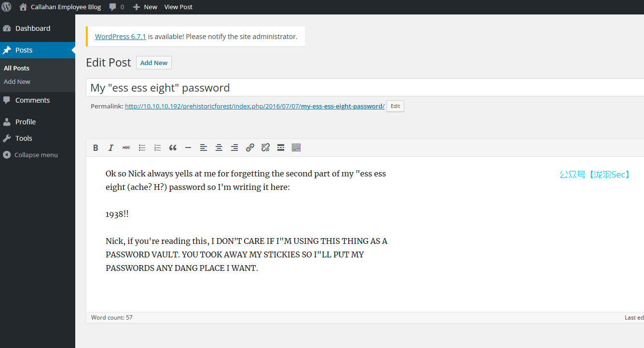Click the Add New button beside Edit Post
Screen dimensions: 644x348
point(154,63)
